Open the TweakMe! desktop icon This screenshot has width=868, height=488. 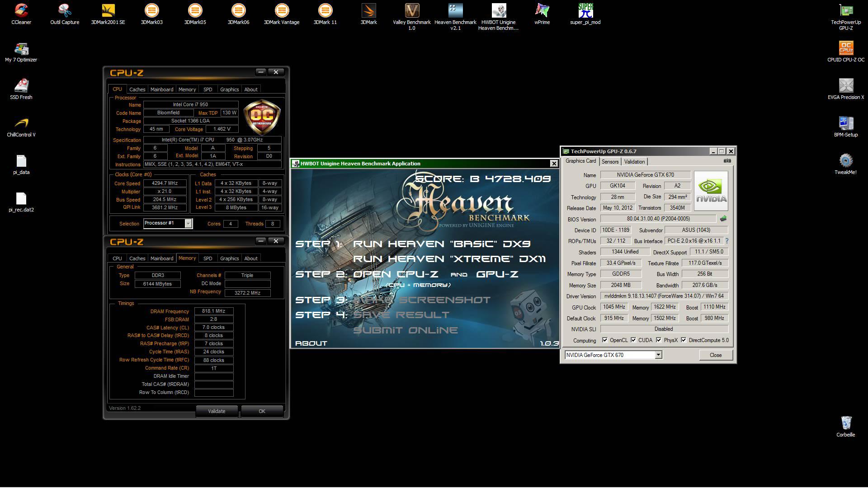(x=846, y=164)
